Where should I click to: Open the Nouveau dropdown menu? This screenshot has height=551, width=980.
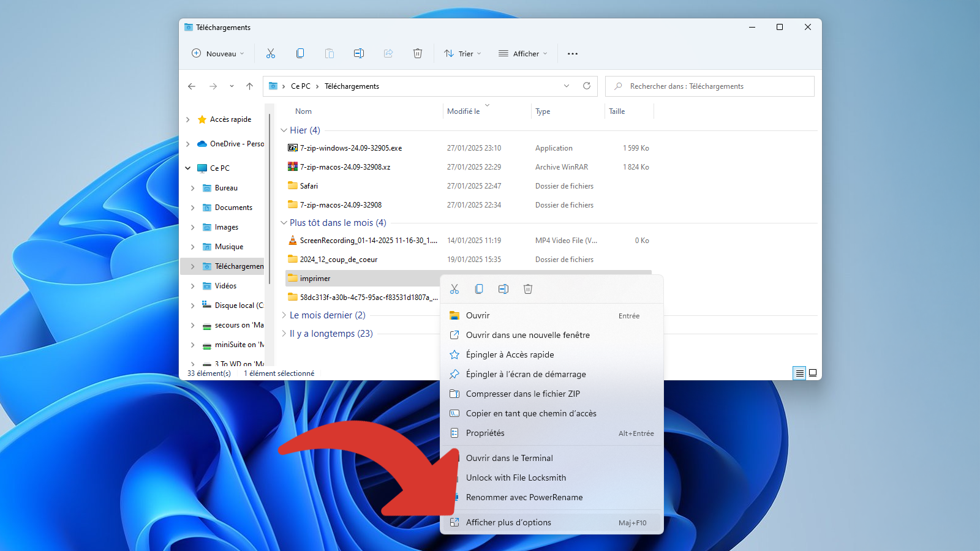[x=218, y=54]
